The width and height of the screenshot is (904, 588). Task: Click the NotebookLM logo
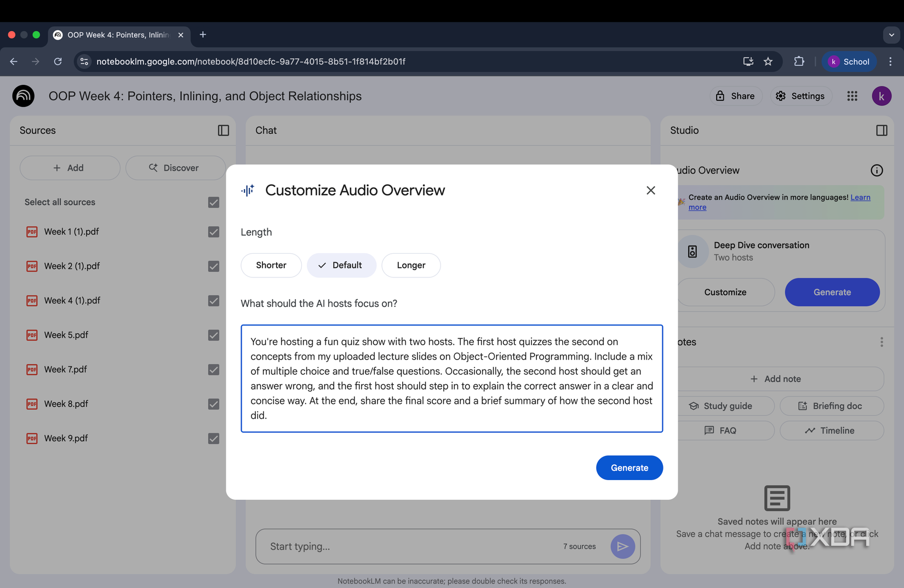(24, 96)
